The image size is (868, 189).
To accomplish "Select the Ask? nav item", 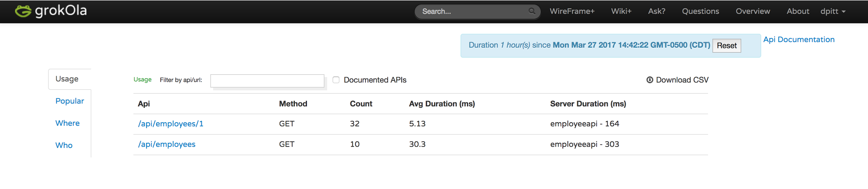I will pyautogui.click(x=657, y=11).
